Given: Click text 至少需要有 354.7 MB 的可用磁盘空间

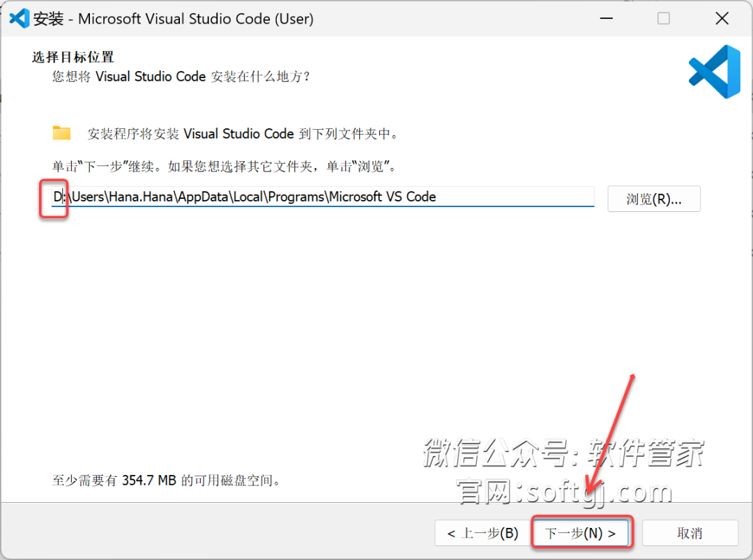Looking at the screenshot, I should [166, 480].
